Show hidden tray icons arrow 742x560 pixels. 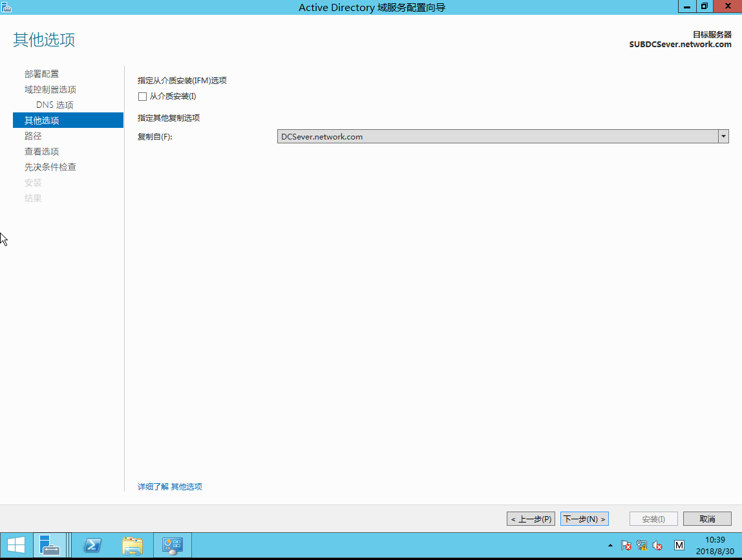[x=610, y=545]
